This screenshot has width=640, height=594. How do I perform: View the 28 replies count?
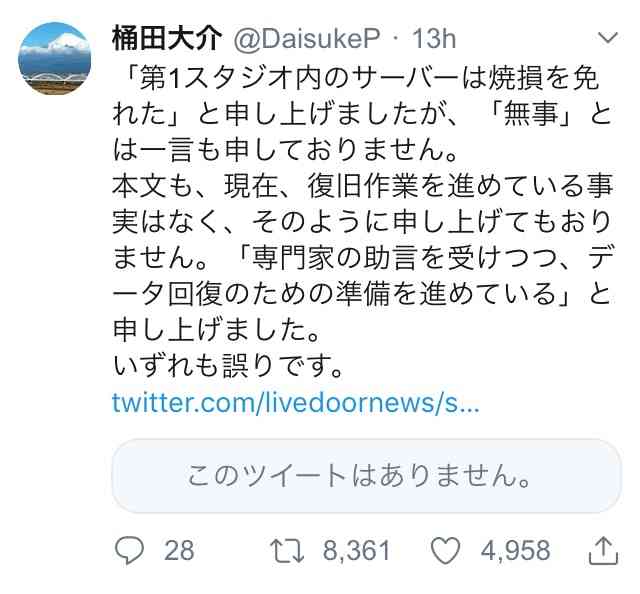pyautogui.click(x=179, y=551)
